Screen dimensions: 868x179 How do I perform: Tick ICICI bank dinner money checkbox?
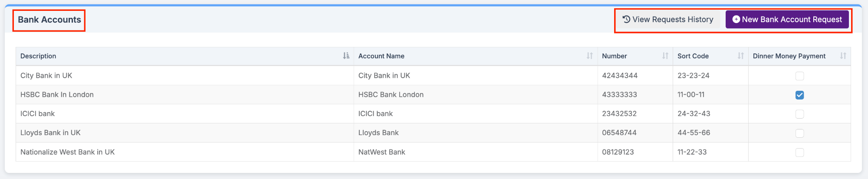pyautogui.click(x=799, y=114)
